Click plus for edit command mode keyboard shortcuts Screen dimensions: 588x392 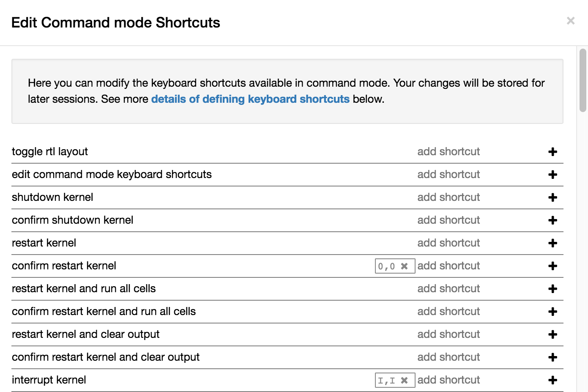pyautogui.click(x=552, y=175)
